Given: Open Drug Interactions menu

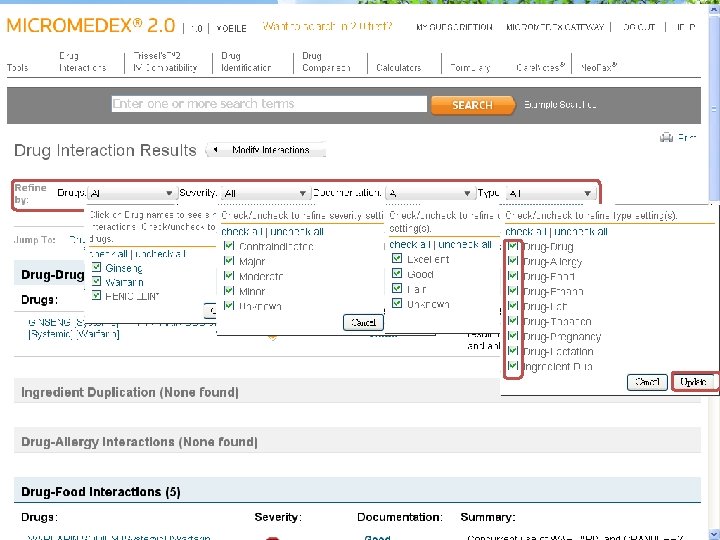Looking at the screenshot, I should [83, 62].
